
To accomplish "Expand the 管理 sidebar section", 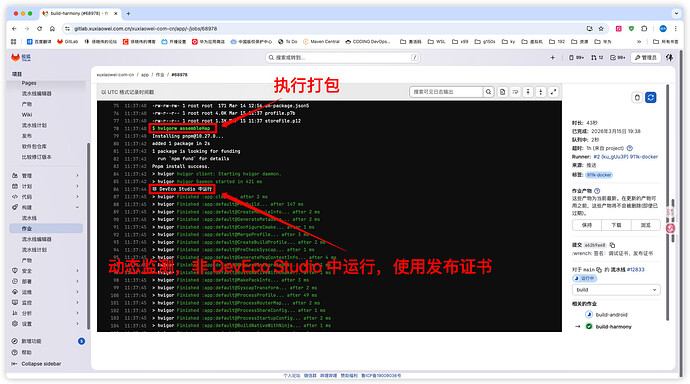I will click(46, 176).
